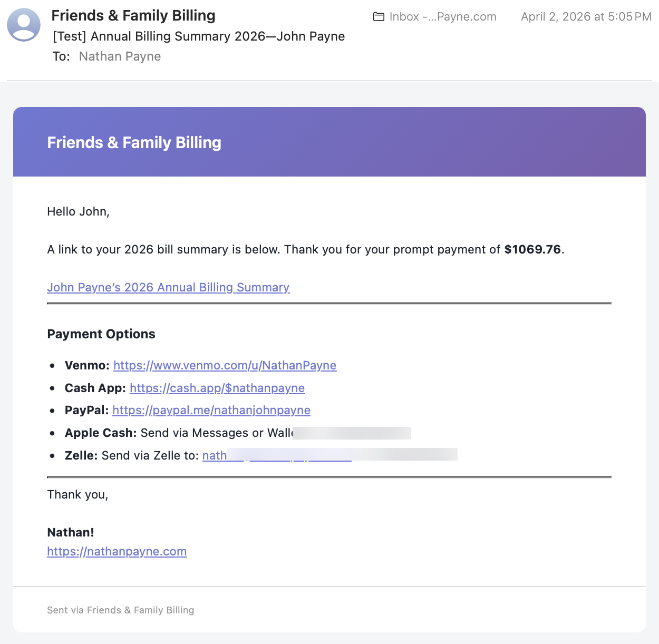Select the sender name Friends & Family Billing
The image size is (659, 644).
click(x=133, y=15)
